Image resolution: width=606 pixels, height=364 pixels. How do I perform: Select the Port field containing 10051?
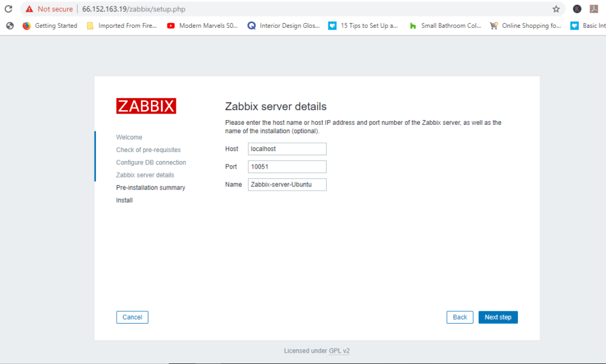coord(287,166)
